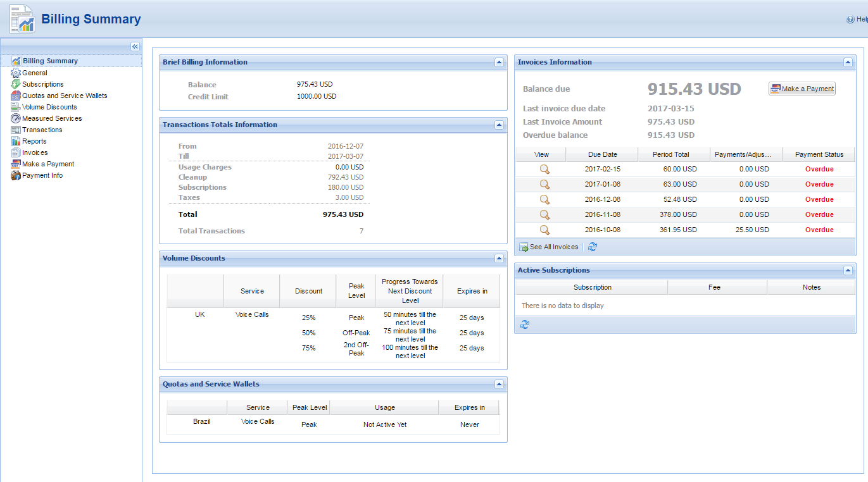Image resolution: width=868 pixels, height=482 pixels.
Task: Open invoice details for 2016-10-08 row
Action: tap(544, 230)
